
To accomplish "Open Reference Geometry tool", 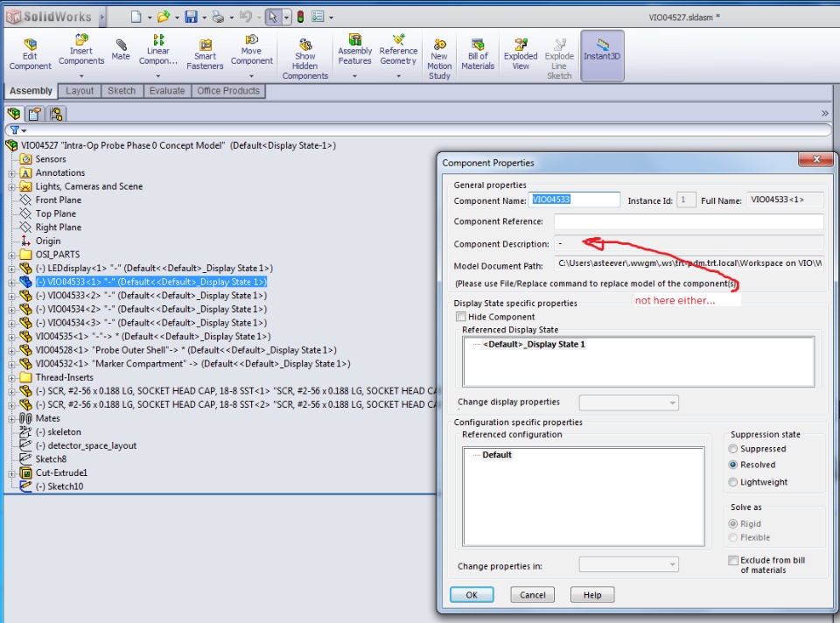I will 398,50.
